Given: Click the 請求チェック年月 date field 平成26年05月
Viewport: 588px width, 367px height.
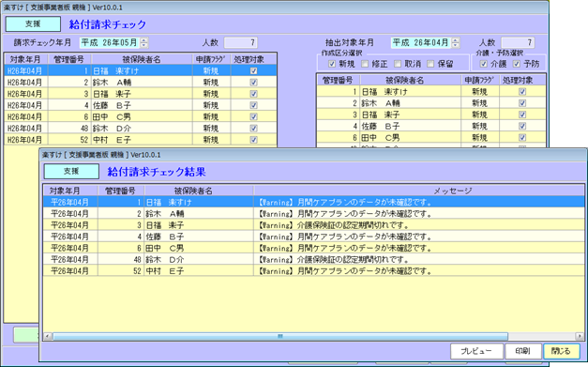Looking at the screenshot, I should [x=110, y=42].
